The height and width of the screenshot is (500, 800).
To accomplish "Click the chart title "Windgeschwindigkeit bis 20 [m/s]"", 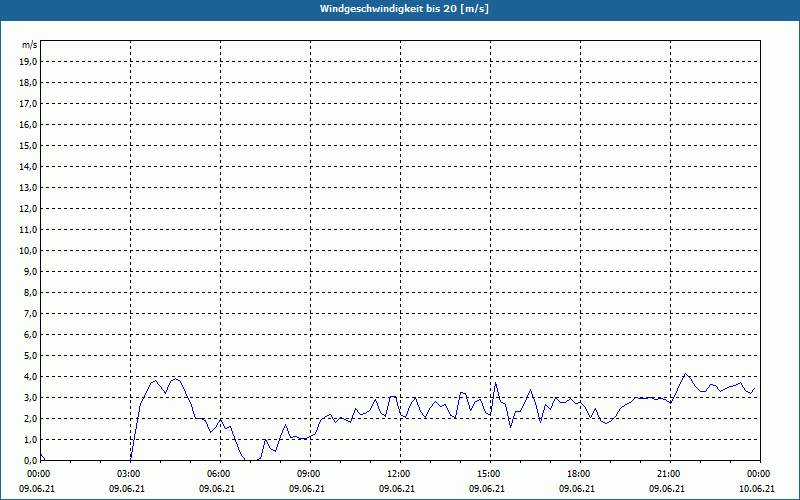I will pyautogui.click(x=404, y=9).
